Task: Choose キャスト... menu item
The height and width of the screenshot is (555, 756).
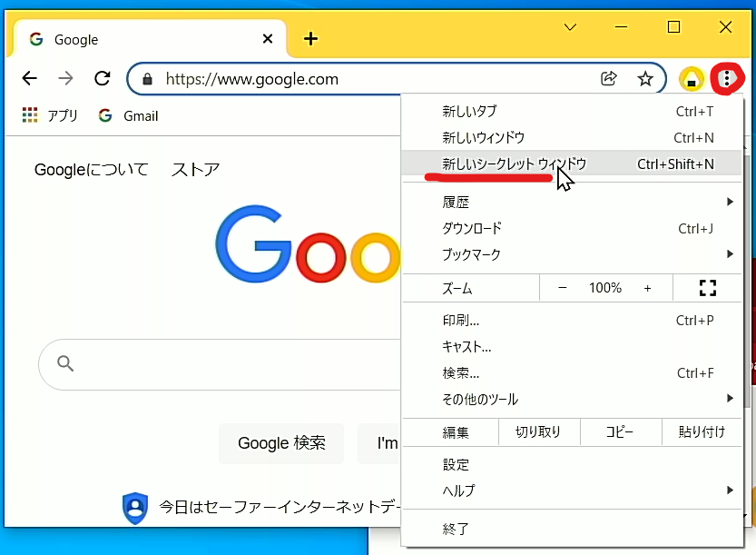Action: [572, 346]
